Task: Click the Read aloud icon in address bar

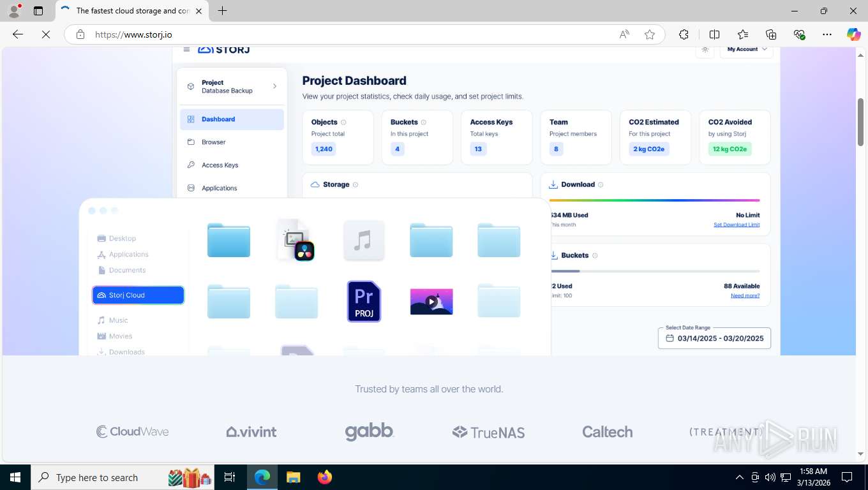Action: pyautogui.click(x=624, y=34)
